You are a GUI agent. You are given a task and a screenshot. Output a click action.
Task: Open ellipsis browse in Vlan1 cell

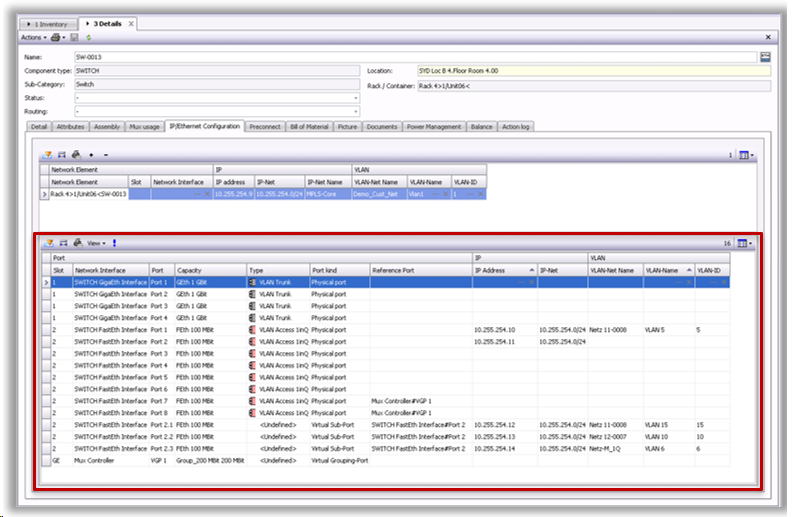[x=436, y=194]
